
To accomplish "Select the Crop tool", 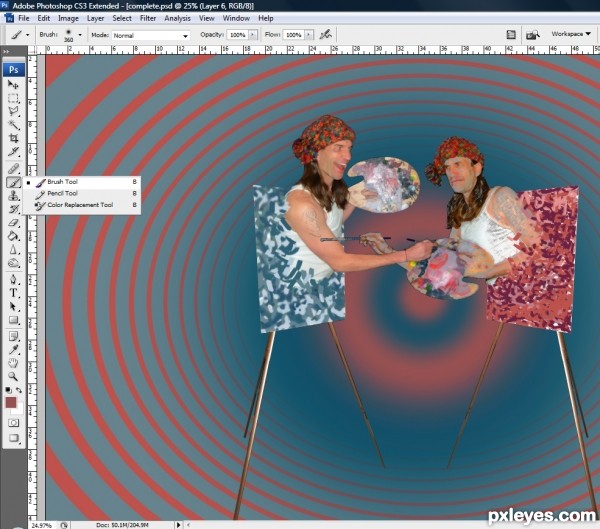I will click(x=13, y=138).
